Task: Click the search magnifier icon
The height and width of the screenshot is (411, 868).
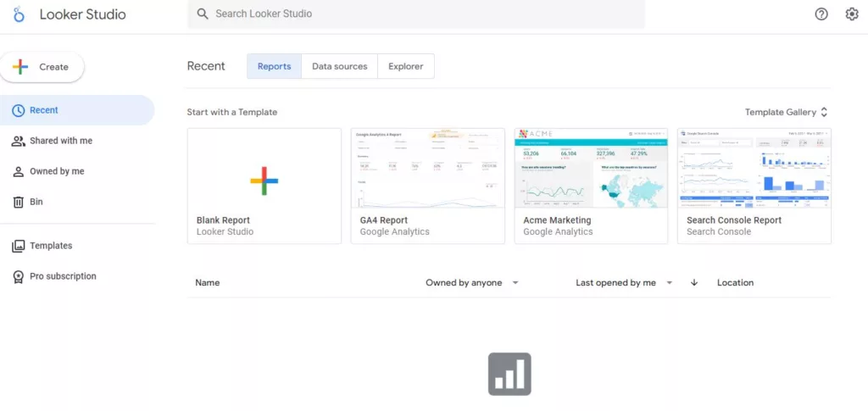Action: click(x=203, y=14)
